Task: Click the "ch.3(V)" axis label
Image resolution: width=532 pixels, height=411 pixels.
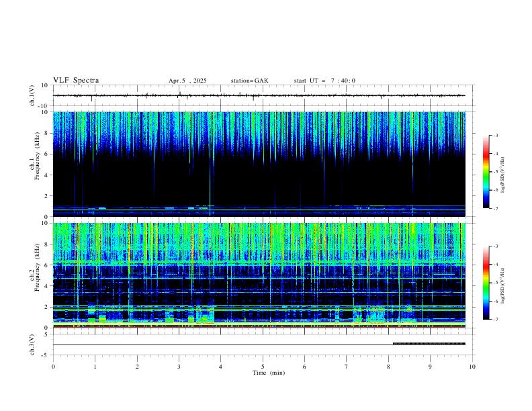Action: pos(32,345)
